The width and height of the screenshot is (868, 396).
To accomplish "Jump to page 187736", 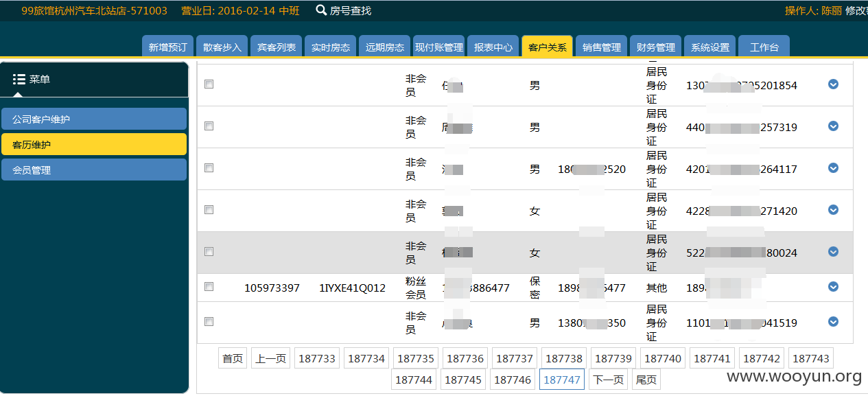I will point(465,358).
